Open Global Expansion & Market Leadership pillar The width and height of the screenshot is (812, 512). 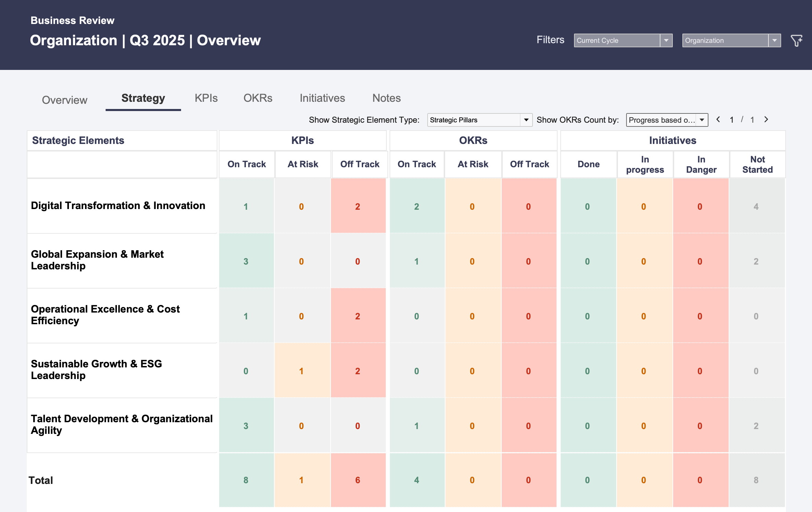(x=97, y=260)
